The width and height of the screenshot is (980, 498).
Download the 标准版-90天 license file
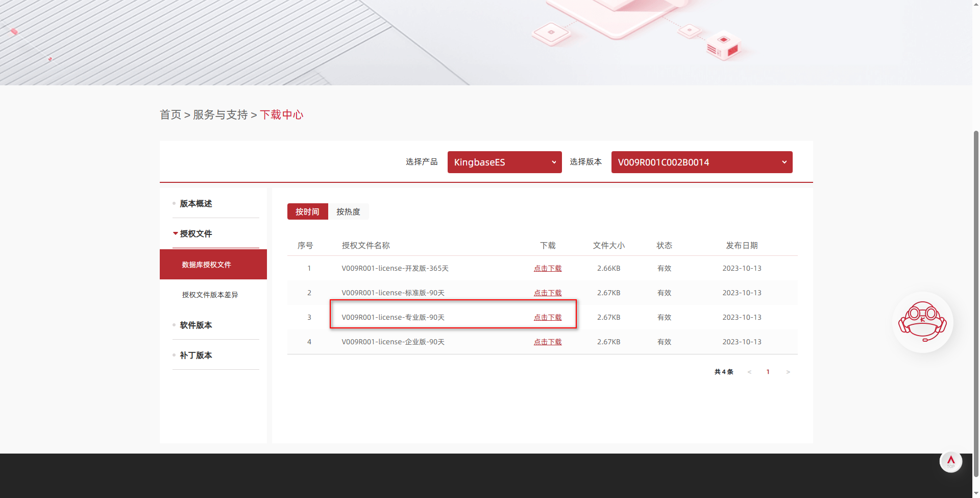pyautogui.click(x=548, y=292)
